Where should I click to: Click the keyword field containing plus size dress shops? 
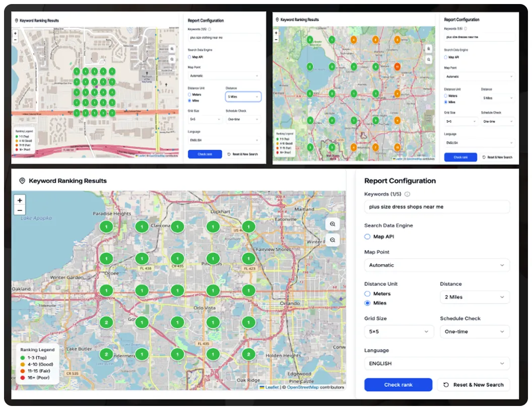coord(436,206)
